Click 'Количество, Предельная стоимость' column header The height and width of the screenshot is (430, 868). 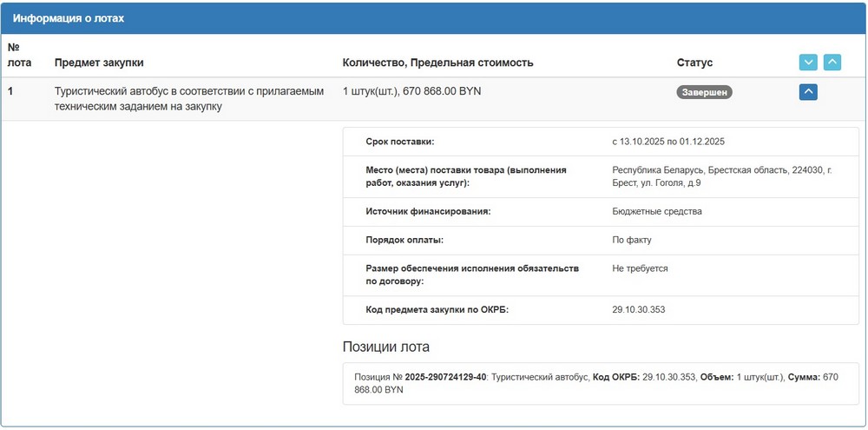click(x=437, y=63)
